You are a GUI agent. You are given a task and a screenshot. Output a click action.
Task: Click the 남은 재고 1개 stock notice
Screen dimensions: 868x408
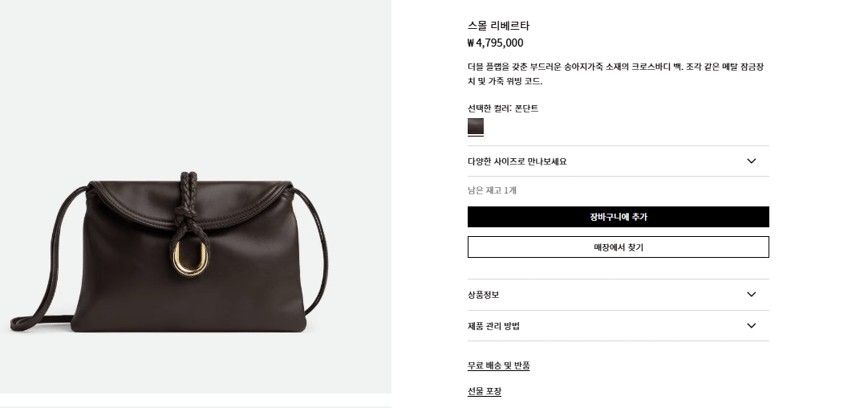[x=492, y=190]
